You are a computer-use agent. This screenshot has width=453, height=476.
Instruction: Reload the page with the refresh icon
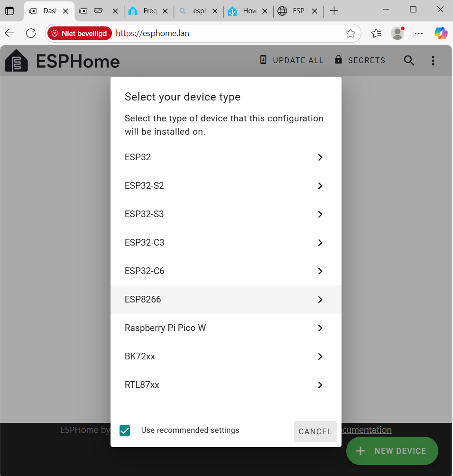tap(30, 33)
